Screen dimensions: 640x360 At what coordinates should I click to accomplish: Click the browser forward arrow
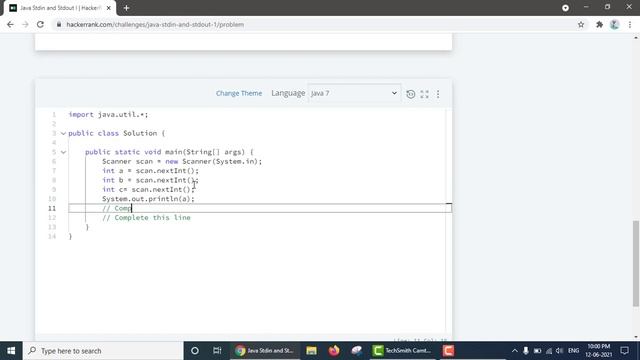coord(25,24)
